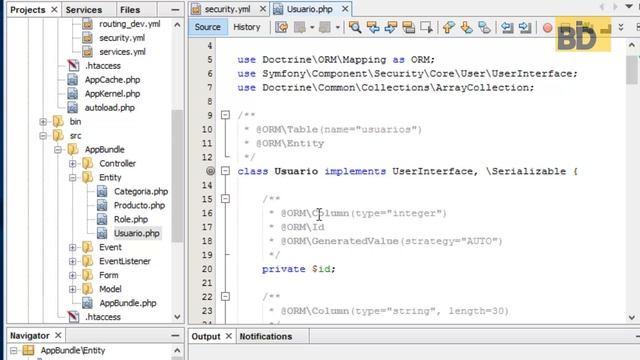640x360 pixels.
Task: Click the security.yml file icon in tree
Action: (87, 38)
